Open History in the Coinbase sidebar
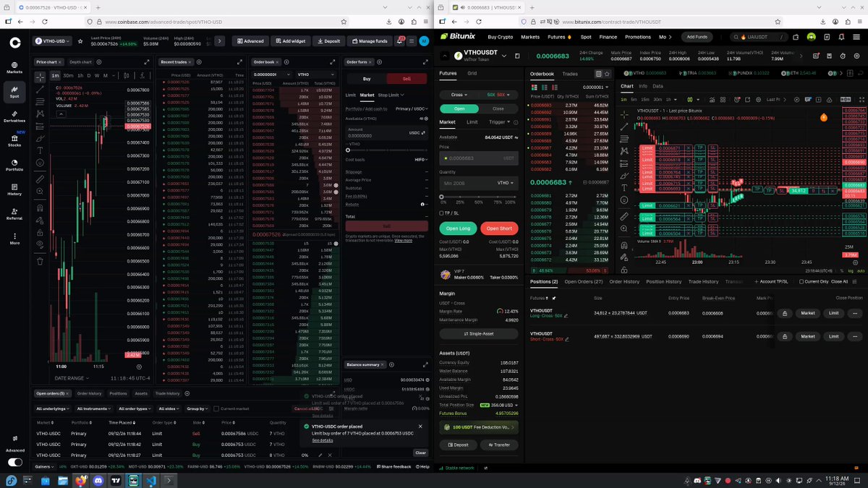 point(14,189)
